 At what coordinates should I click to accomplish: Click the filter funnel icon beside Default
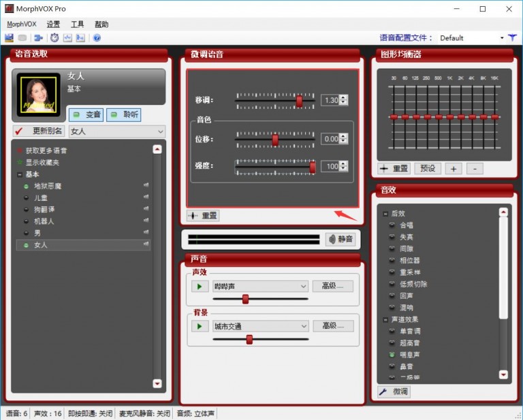coord(513,38)
